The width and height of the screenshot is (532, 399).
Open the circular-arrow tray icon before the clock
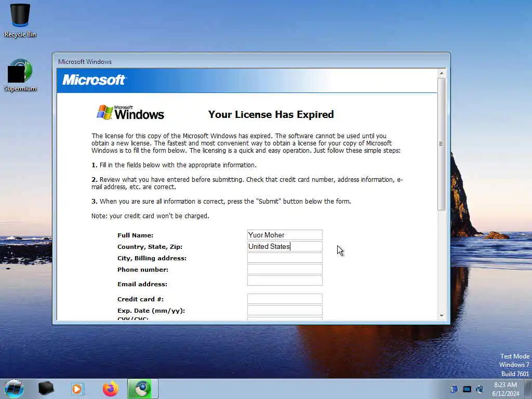click(x=480, y=389)
